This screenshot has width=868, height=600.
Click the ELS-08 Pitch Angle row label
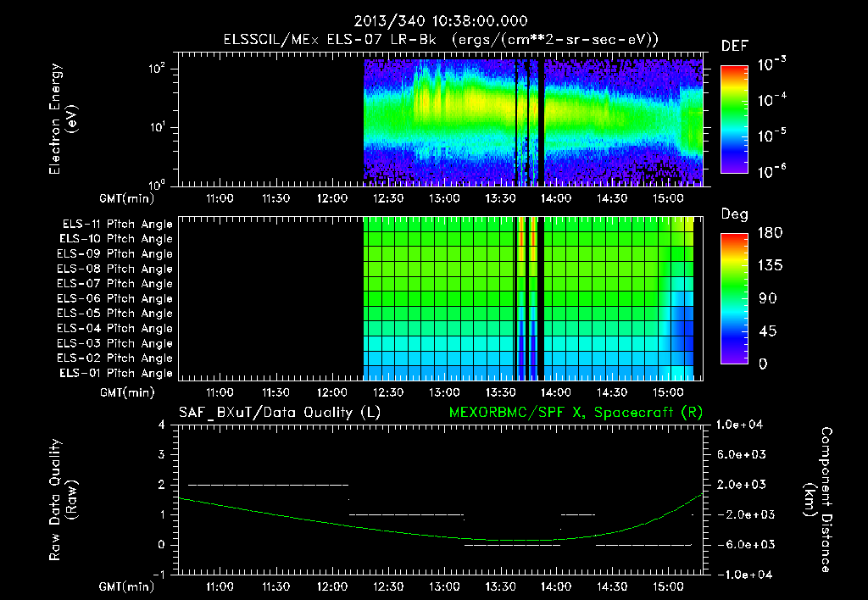pyautogui.click(x=114, y=269)
